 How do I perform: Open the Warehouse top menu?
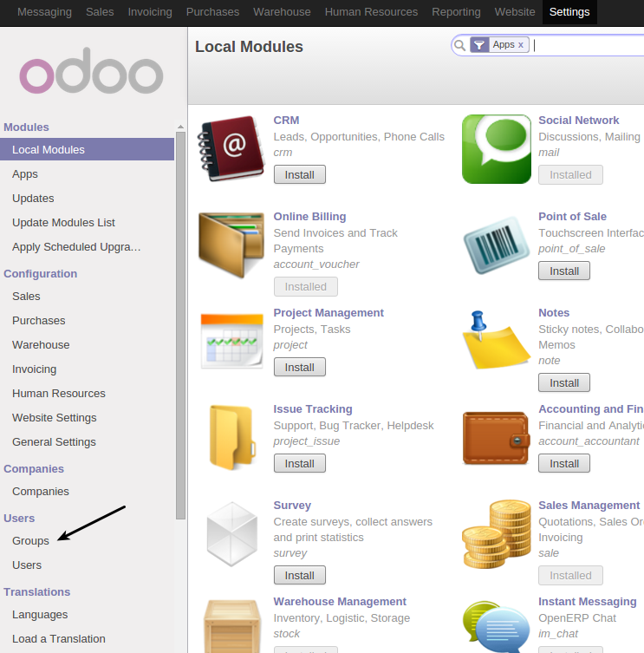(282, 12)
